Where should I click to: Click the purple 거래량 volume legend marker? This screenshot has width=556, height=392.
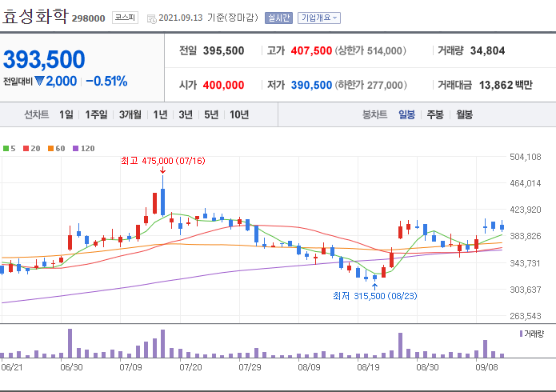pos(521,334)
